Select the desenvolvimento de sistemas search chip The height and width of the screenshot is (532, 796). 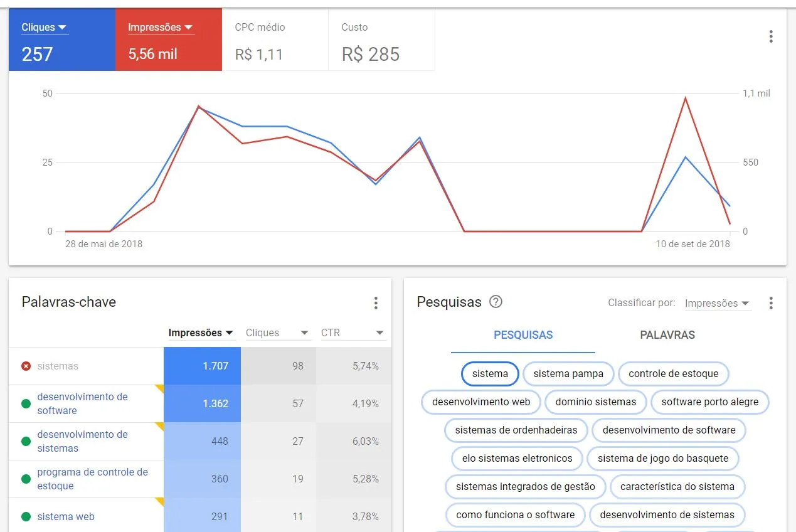[667, 515]
